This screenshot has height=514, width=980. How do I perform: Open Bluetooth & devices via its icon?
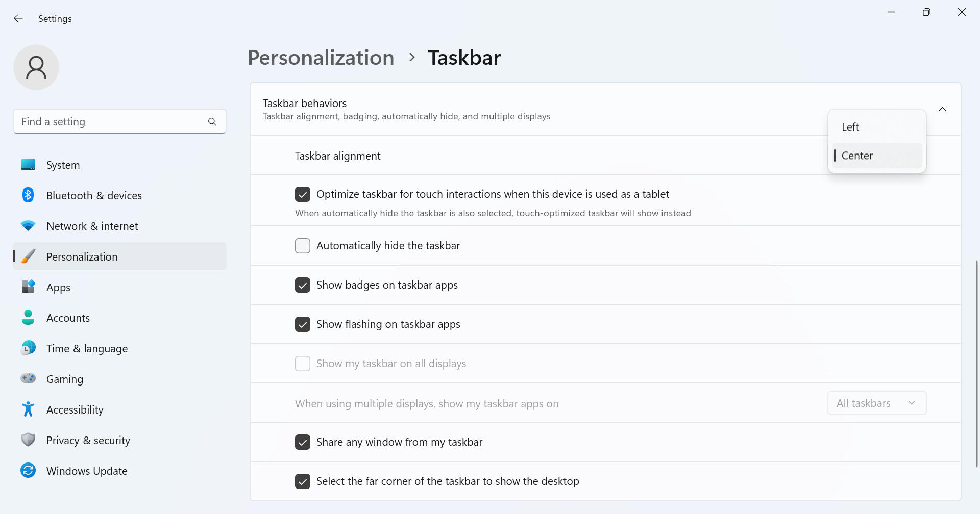pyautogui.click(x=28, y=195)
